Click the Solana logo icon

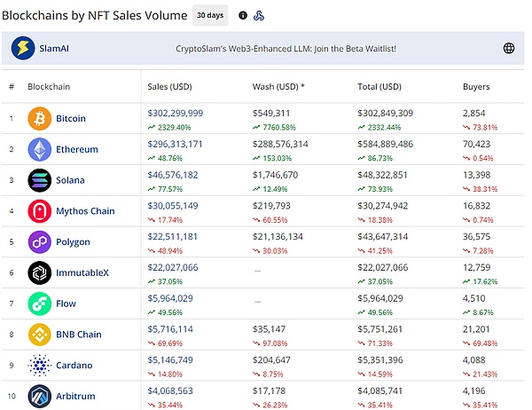coord(40,180)
